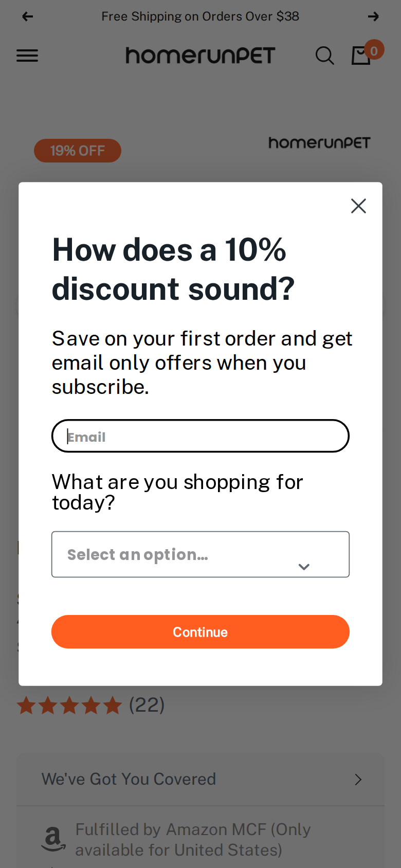This screenshot has height=868, width=401.
Task: Click the Amazon logo icon
Action: [53, 839]
